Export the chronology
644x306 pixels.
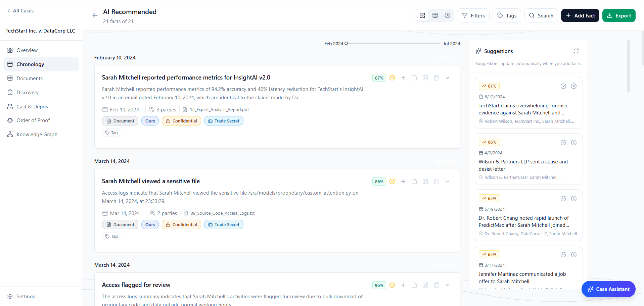(x=619, y=15)
